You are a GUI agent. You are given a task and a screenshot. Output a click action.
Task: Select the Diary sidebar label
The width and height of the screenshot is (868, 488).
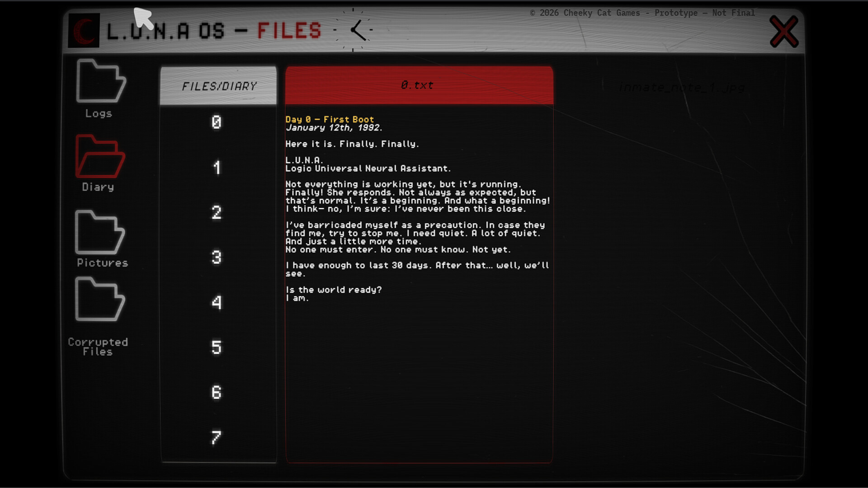pos(98,187)
